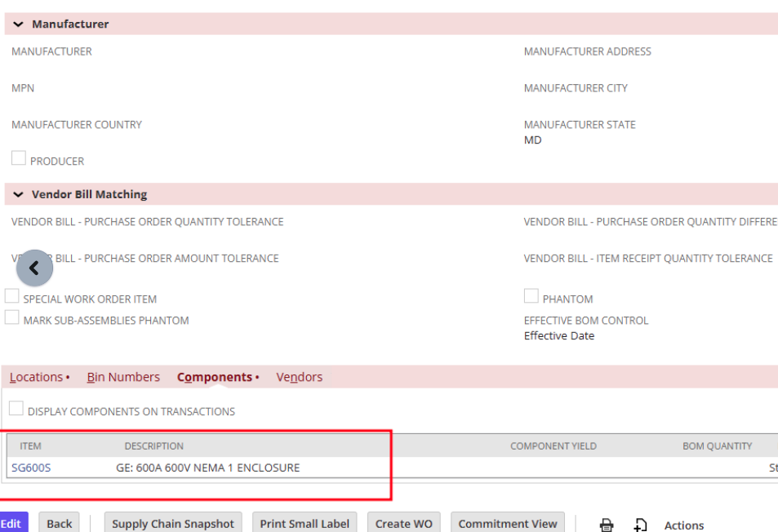The height and width of the screenshot is (532, 778).
Task: Enable the Special Work Order Item checkbox
Action: click(x=12, y=298)
